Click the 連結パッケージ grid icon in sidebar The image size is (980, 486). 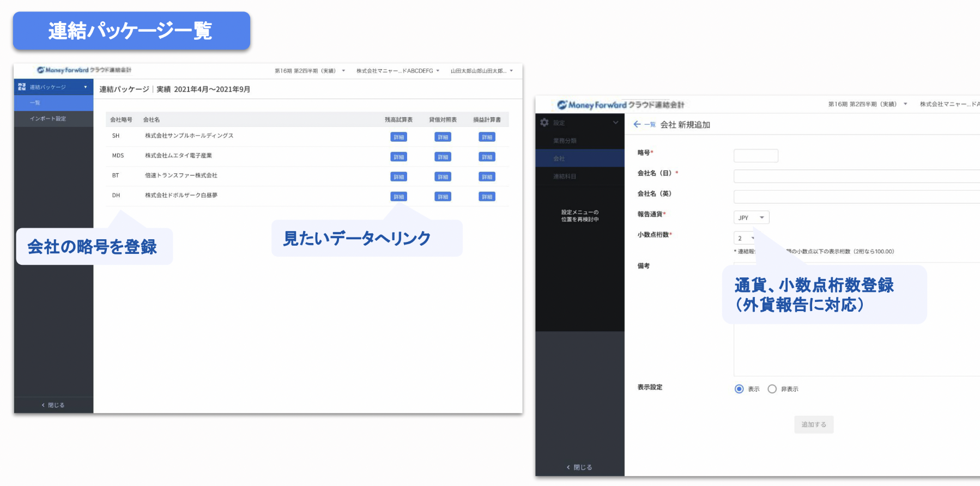coord(22,87)
